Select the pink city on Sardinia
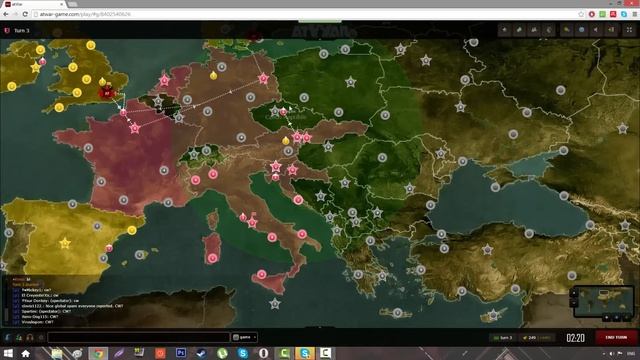Image resolution: width=640 pixels, height=360 pixels. coord(212,258)
